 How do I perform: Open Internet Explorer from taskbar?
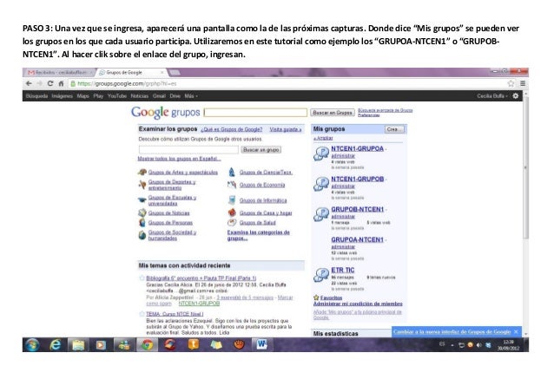55,344
